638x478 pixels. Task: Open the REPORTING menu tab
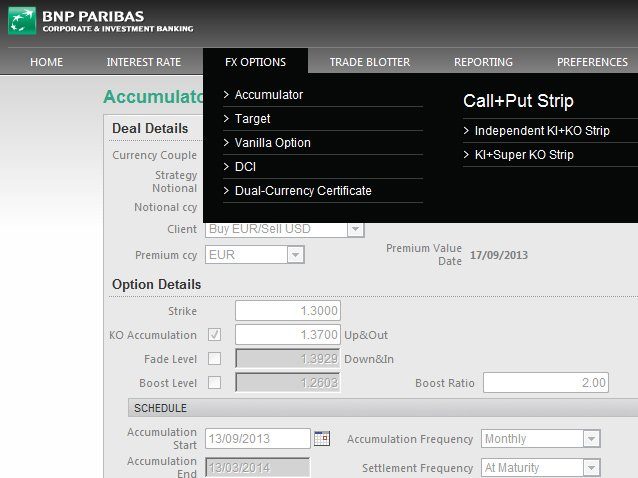pos(483,62)
